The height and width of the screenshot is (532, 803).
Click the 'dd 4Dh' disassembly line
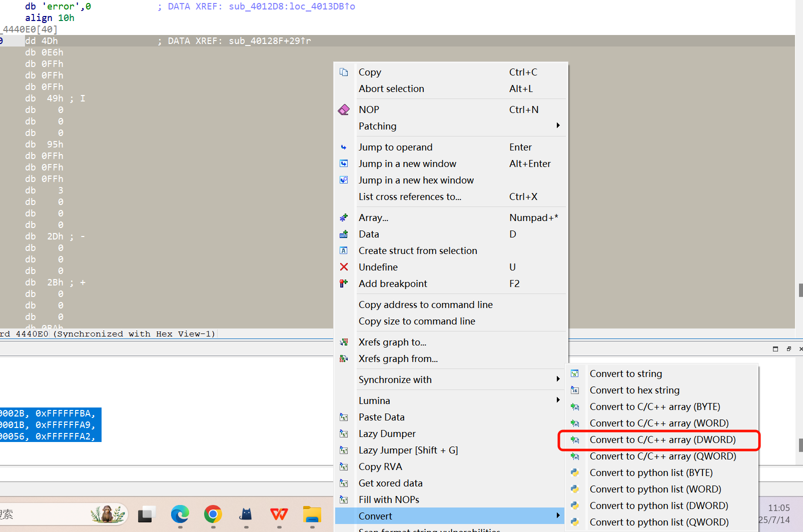[x=42, y=41]
